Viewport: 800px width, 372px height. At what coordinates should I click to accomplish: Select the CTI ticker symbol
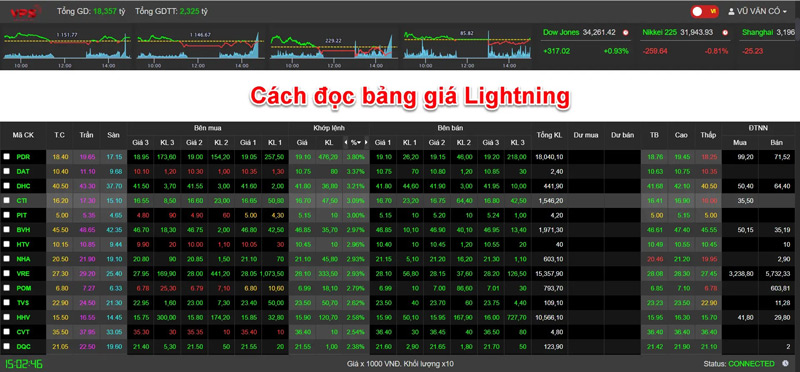22,201
